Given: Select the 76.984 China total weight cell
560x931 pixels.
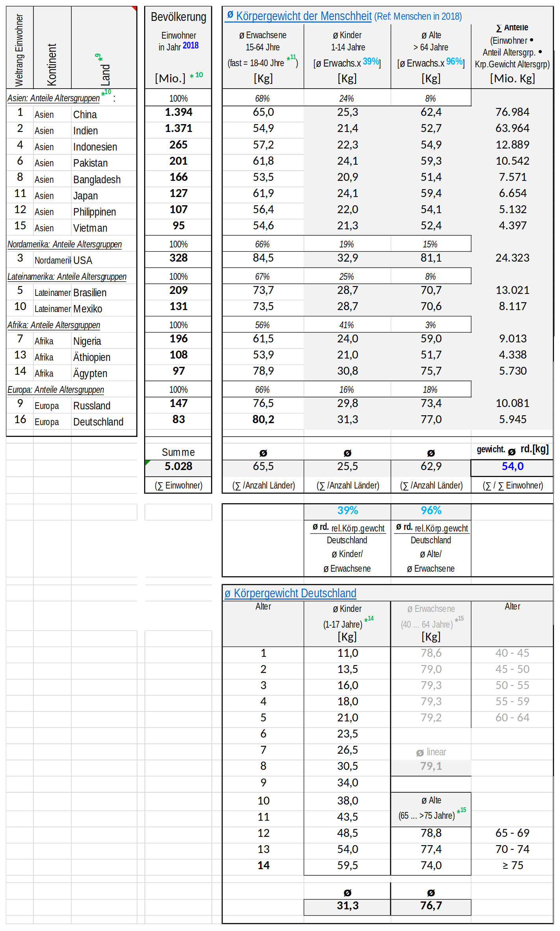Looking at the screenshot, I should (512, 112).
